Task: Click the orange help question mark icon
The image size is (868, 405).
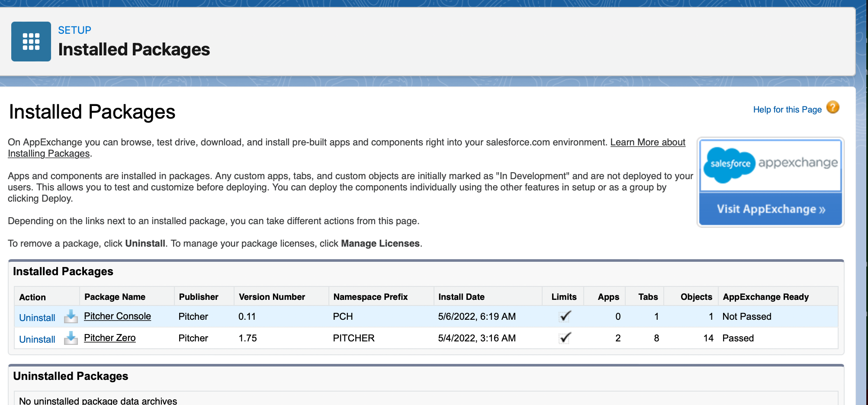Action: pyautogui.click(x=833, y=107)
